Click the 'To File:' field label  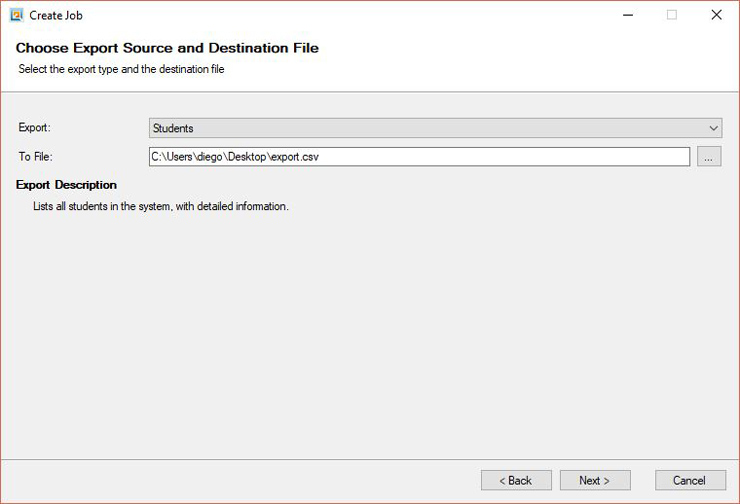coord(35,157)
